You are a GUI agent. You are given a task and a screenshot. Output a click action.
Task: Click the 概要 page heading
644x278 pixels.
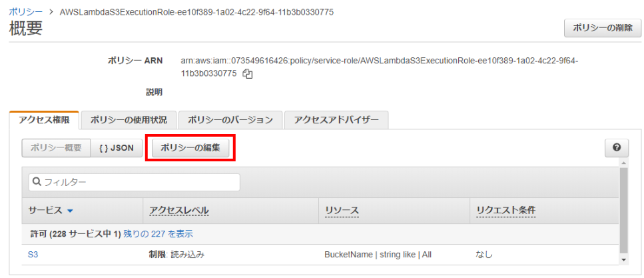pyautogui.click(x=25, y=29)
